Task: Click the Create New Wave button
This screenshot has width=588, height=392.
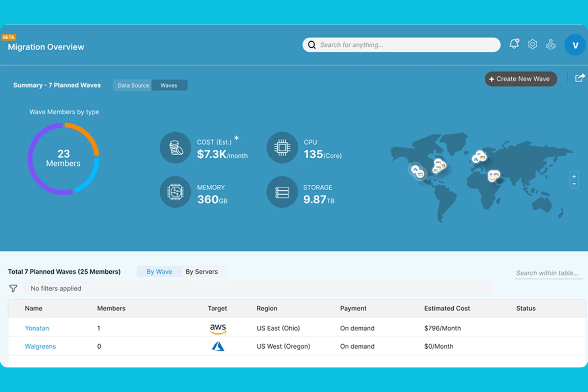Action: [x=521, y=79]
